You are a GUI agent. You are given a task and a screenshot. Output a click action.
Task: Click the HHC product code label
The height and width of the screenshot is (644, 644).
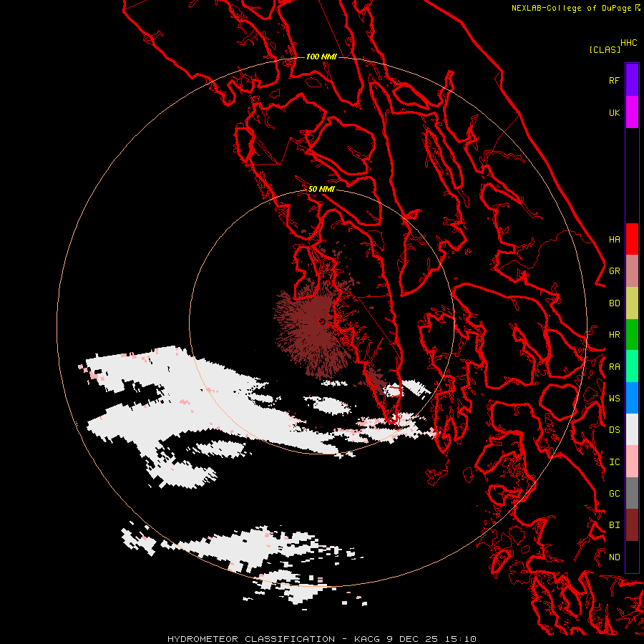click(x=629, y=43)
